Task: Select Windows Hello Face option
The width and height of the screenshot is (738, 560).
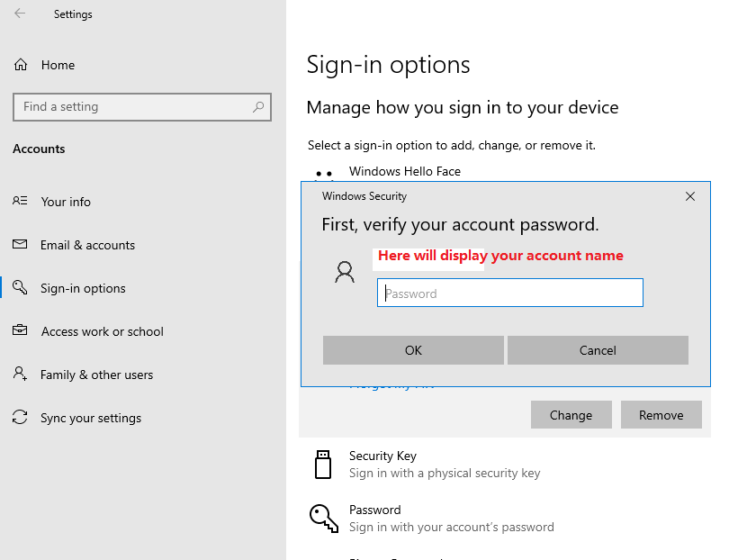Action: [405, 171]
